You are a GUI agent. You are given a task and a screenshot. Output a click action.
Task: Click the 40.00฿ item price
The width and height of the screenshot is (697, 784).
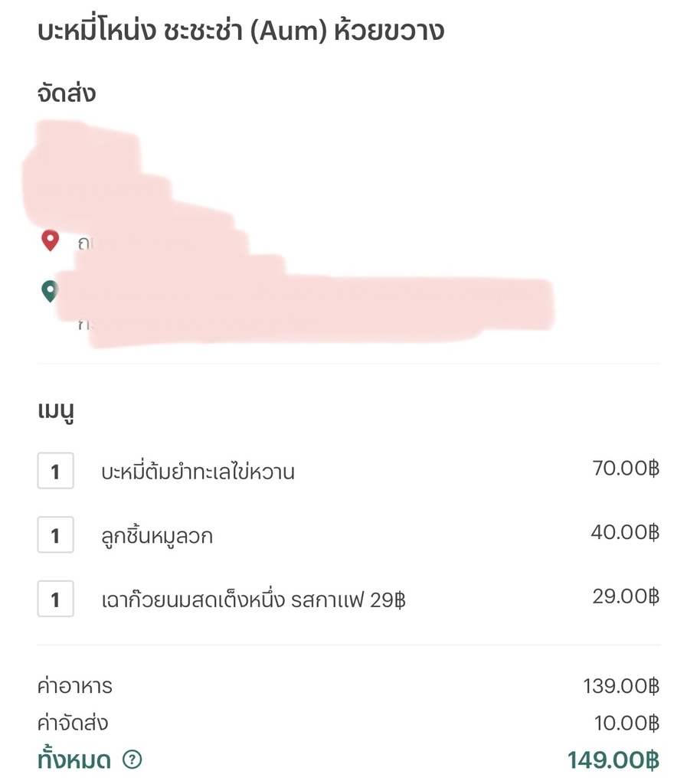click(624, 531)
